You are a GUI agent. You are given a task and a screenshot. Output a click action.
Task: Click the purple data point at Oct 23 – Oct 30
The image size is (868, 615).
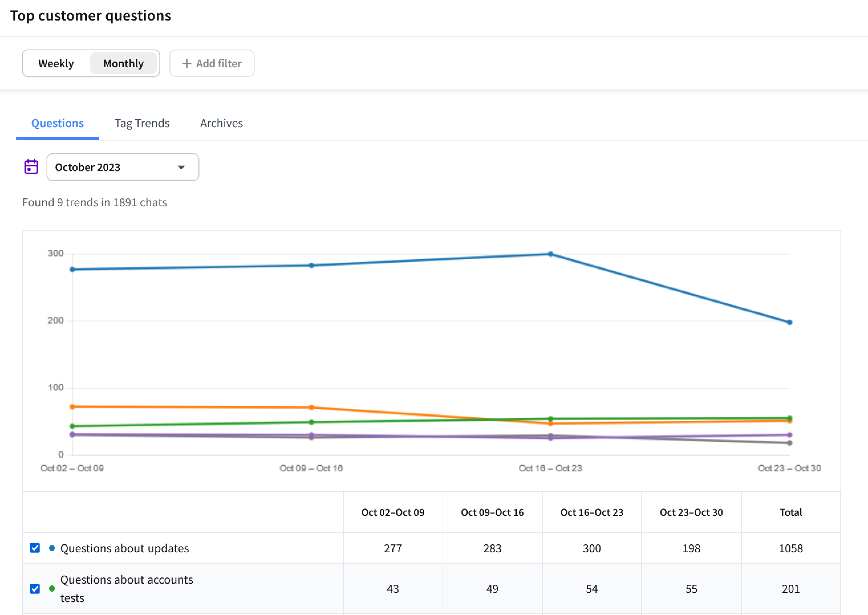(x=790, y=435)
